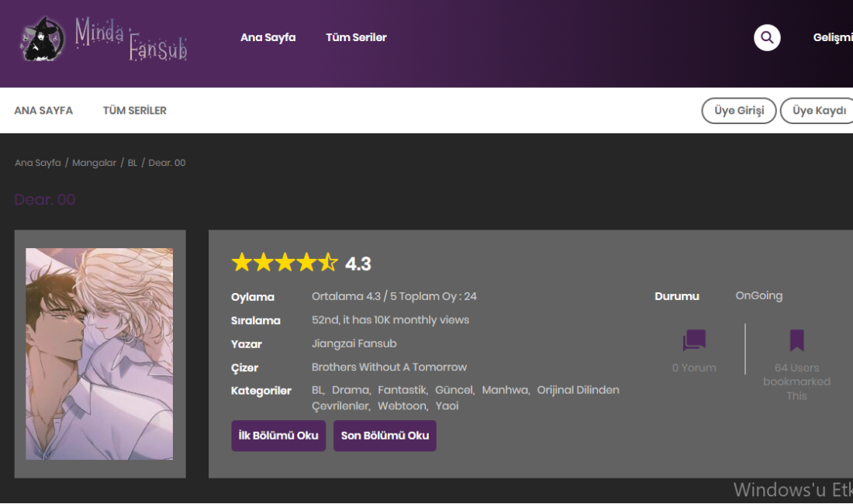Select the Yaoi category tag

[x=447, y=406]
